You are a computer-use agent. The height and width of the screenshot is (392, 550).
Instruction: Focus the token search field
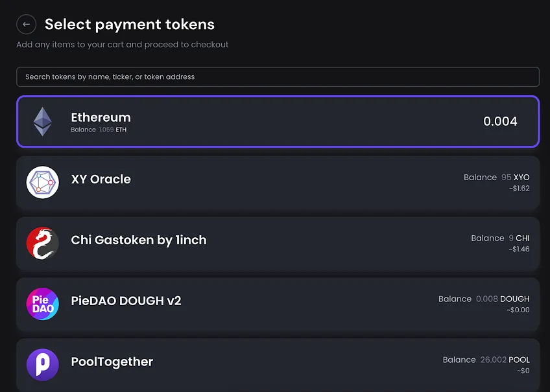(278, 76)
